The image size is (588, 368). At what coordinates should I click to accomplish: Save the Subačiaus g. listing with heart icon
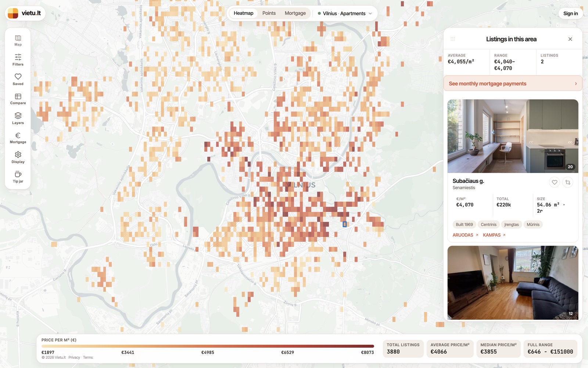[x=555, y=182]
